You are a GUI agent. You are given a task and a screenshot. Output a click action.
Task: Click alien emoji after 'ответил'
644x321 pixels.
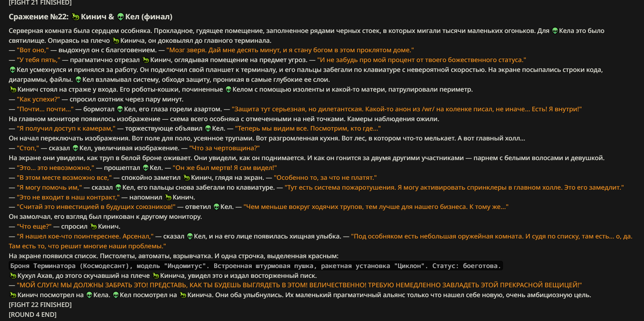click(x=216, y=207)
